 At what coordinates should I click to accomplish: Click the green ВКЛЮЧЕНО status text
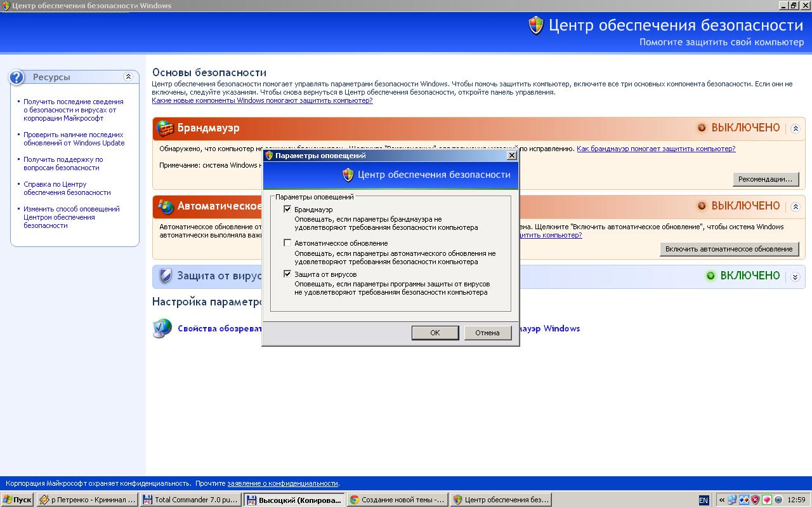pyautogui.click(x=750, y=276)
